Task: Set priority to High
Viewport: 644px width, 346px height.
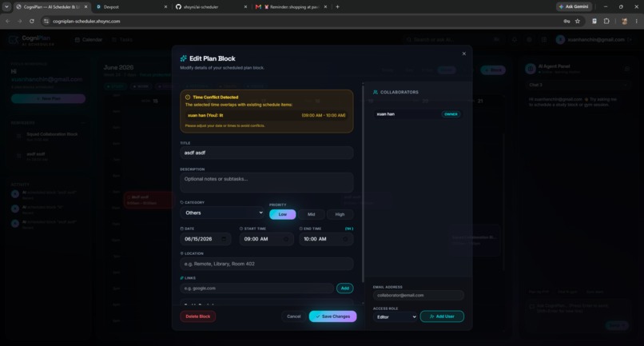Action: pyautogui.click(x=340, y=214)
